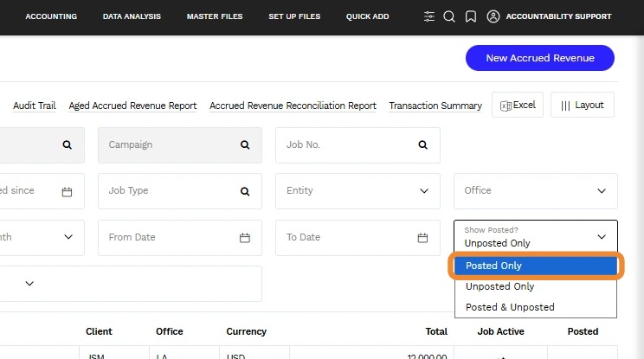
Task: Open the To Date calendar picker
Action: [x=423, y=238]
